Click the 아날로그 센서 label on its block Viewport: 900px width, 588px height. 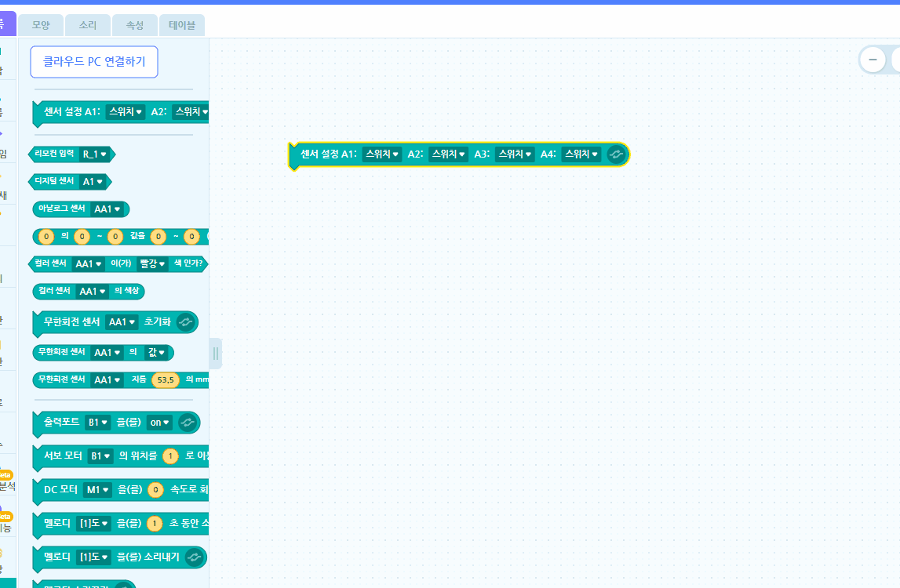(x=61, y=209)
